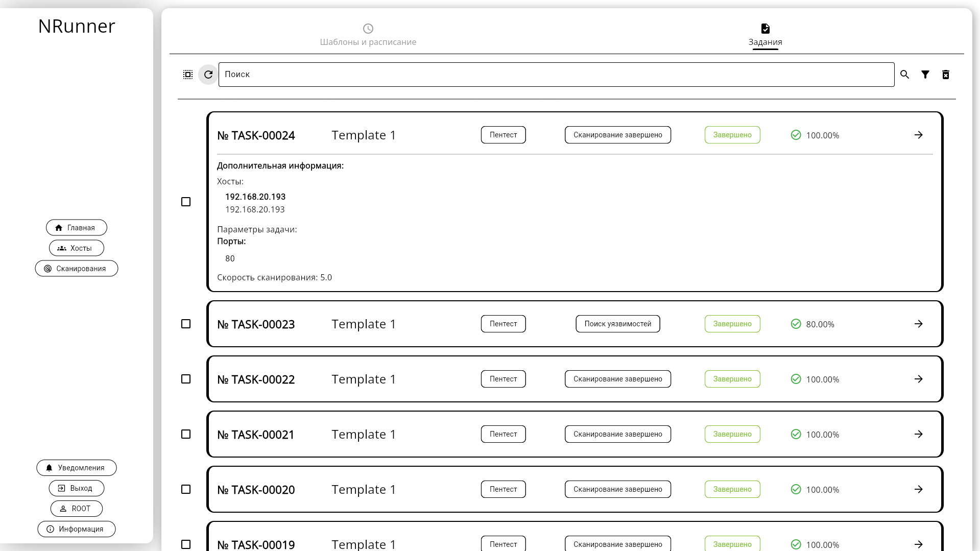This screenshot has height=551, width=980.
Task: Tick the checkbox for TASK-00023
Action: [x=186, y=324]
